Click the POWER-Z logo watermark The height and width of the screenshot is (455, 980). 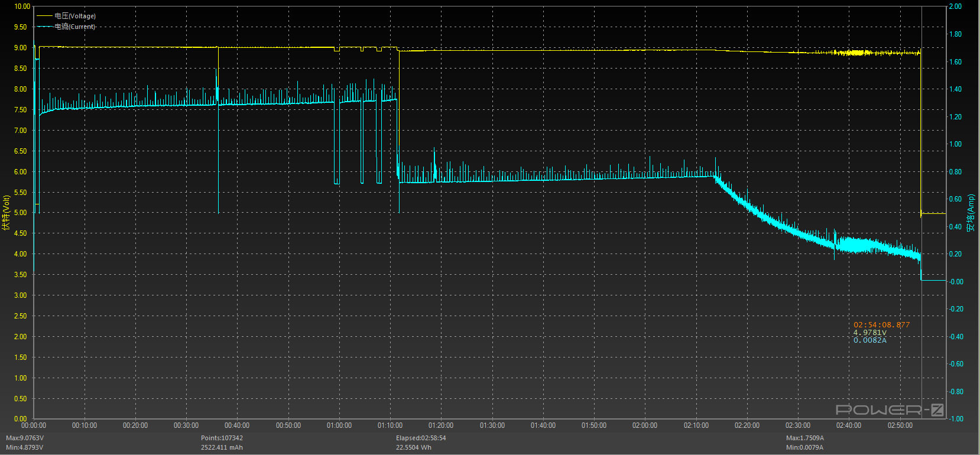pos(889,409)
